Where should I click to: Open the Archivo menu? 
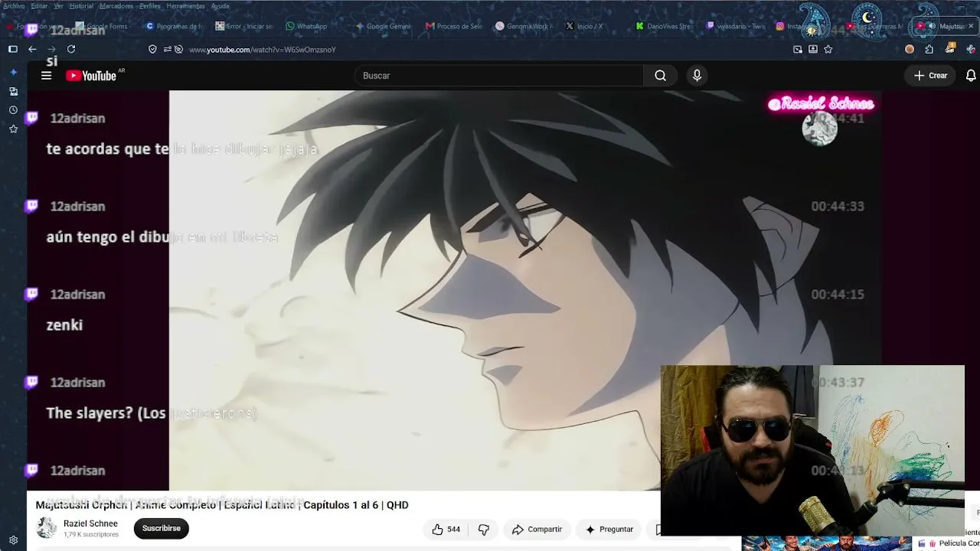pos(14,6)
